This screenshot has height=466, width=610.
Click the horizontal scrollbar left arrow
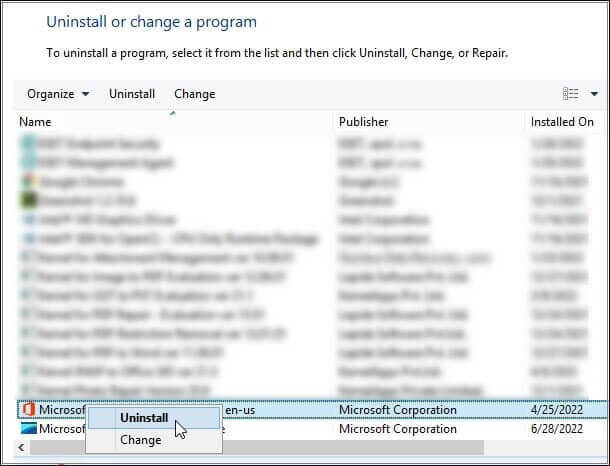click(x=21, y=447)
